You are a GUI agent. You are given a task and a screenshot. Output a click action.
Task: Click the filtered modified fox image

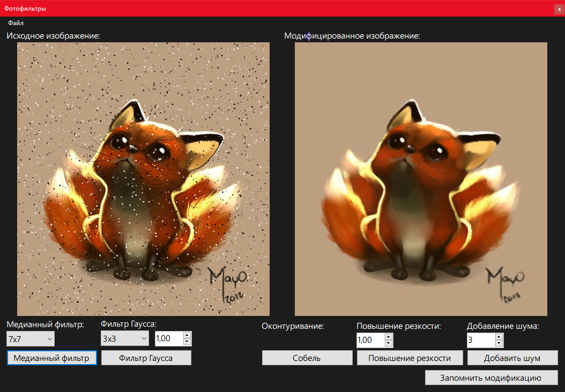click(421, 179)
